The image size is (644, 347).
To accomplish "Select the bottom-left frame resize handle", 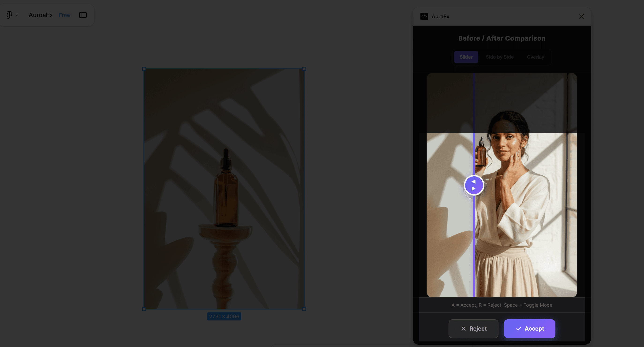I will click(144, 309).
